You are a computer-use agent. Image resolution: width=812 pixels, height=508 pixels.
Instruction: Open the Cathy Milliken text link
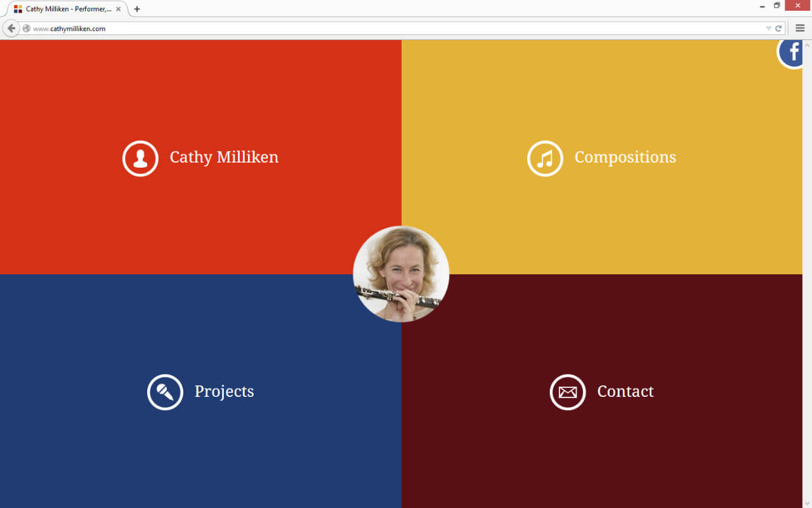pyautogui.click(x=224, y=157)
